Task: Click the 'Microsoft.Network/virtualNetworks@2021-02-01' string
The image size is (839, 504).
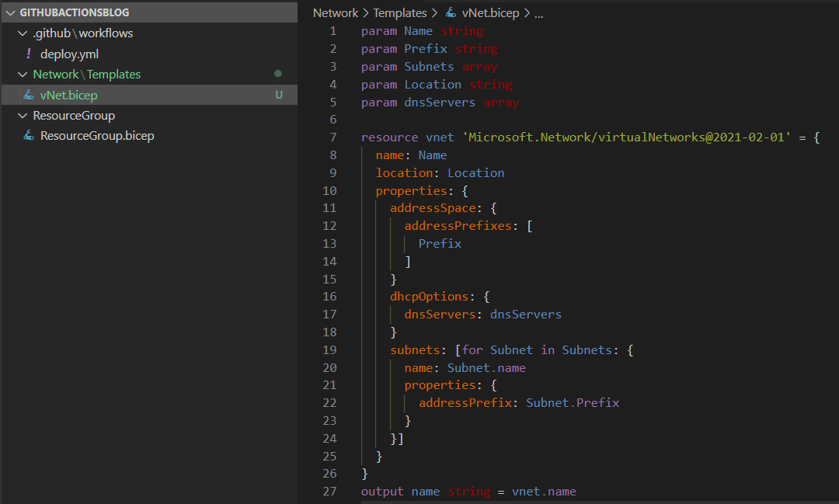Action: (627, 137)
